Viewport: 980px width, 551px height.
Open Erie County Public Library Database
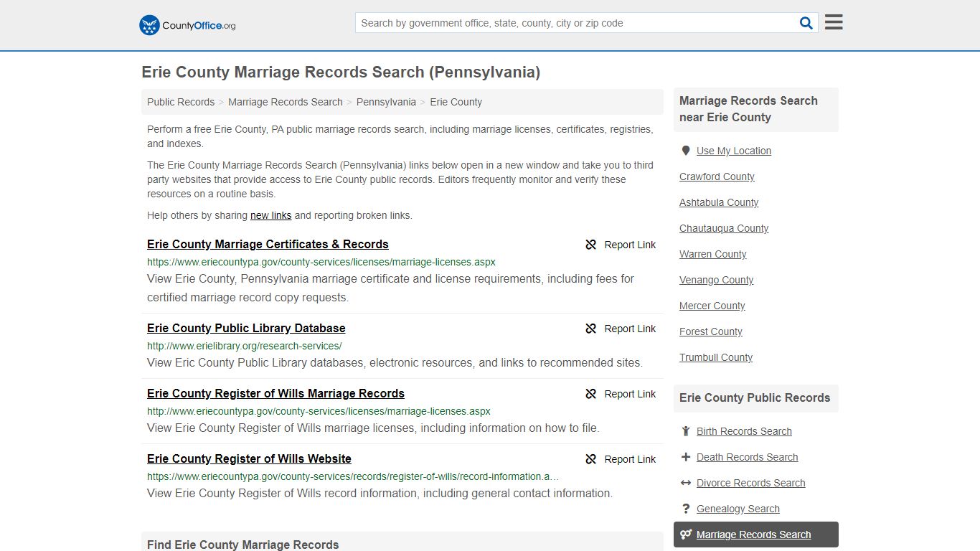[246, 328]
